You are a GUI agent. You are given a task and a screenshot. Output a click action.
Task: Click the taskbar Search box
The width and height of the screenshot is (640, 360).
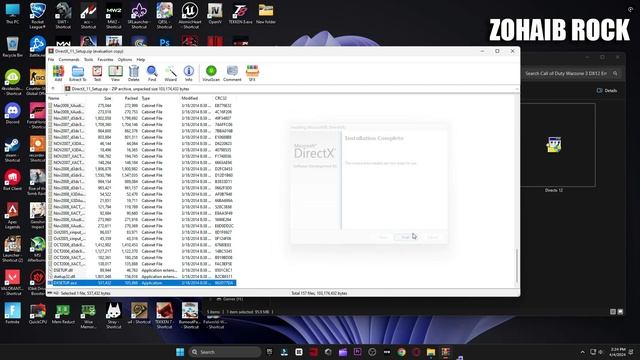click(x=225, y=352)
